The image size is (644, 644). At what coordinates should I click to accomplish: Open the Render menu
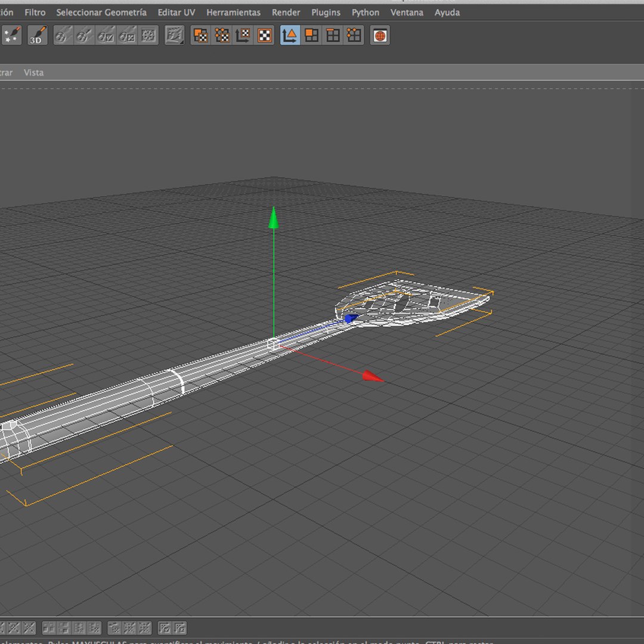click(286, 13)
